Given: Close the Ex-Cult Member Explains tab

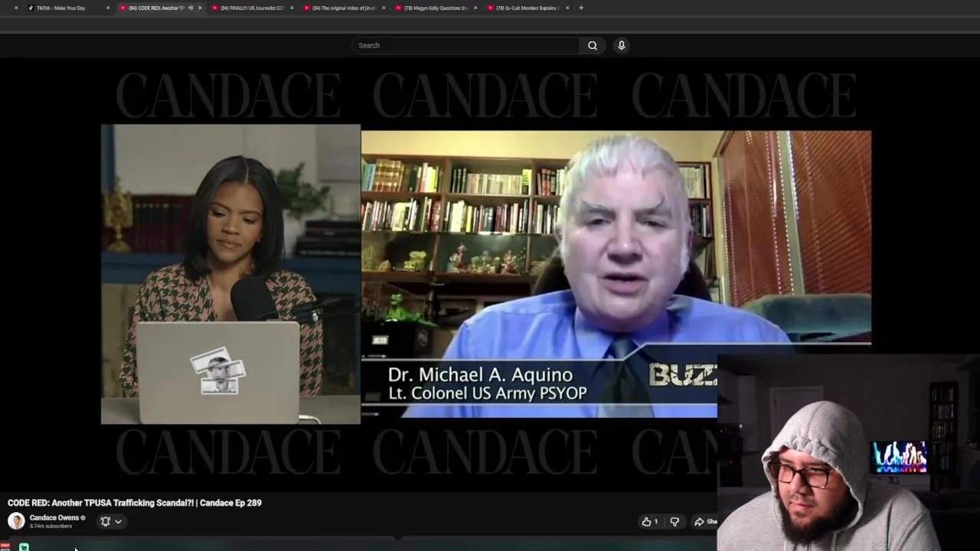Looking at the screenshot, I should pos(567,8).
